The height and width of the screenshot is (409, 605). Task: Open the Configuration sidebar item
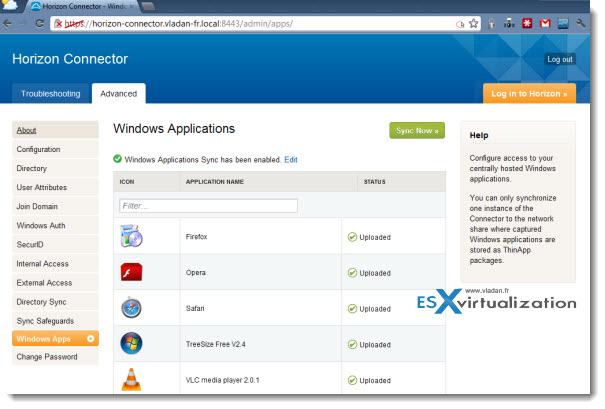(38, 149)
